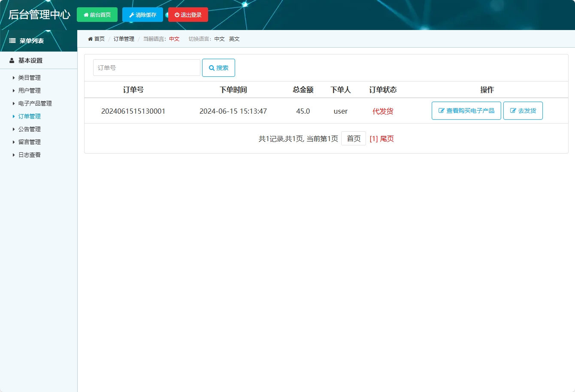Open 公告管理 from the sidebar
Viewport: 575px width, 392px height.
[x=29, y=129]
